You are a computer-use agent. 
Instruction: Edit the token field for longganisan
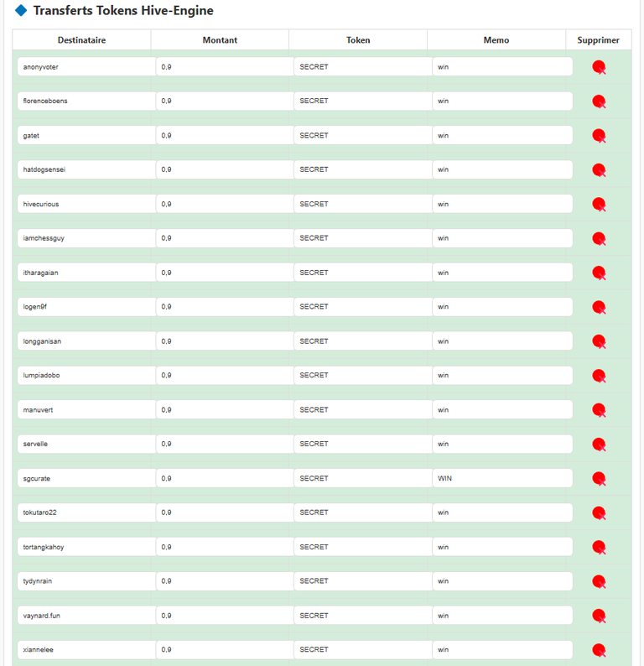click(363, 341)
